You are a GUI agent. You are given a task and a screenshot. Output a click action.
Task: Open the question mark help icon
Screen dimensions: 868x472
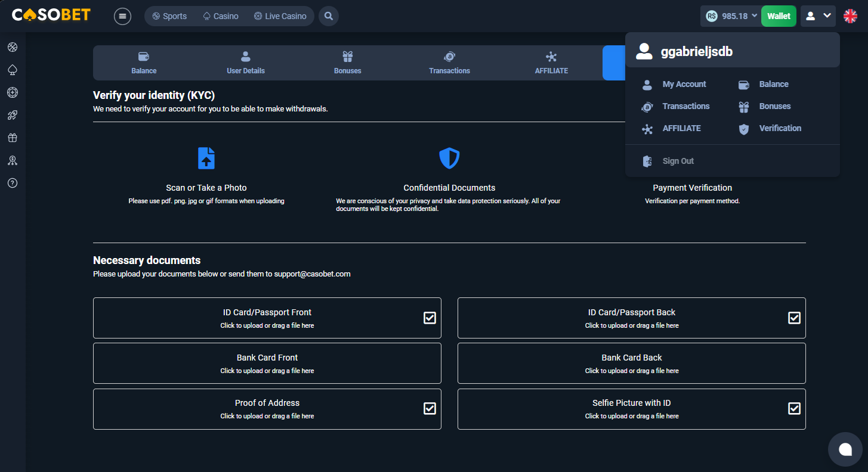point(13,183)
